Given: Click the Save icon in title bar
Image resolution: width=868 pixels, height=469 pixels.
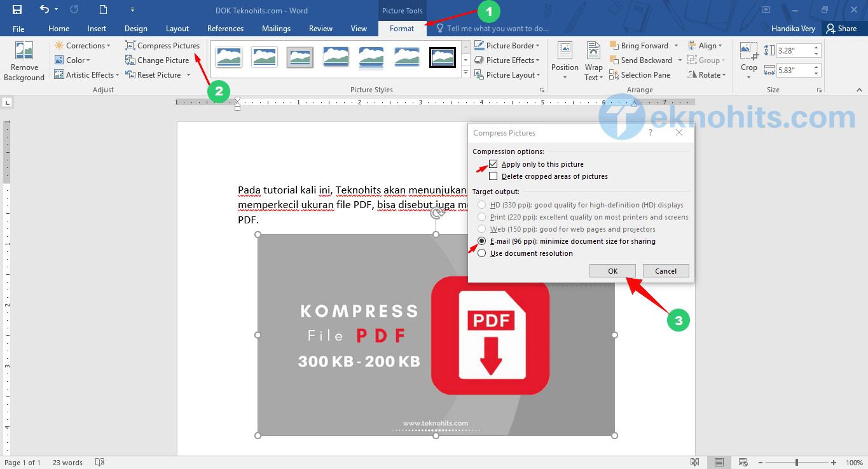Looking at the screenshot, I should pyautogui.click(x=17, y=10).
